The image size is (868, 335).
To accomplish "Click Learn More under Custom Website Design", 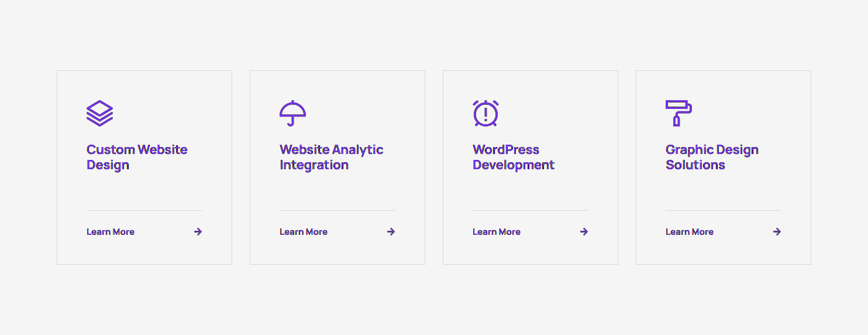I will click(x=111, y=232).
